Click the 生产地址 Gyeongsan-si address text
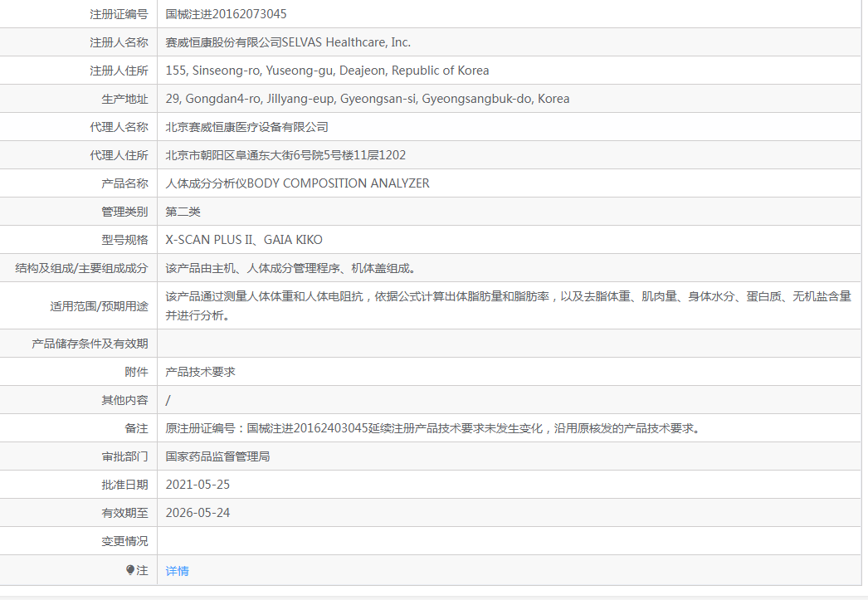Viewport: 868px width, 600px height. (x=368, y=99)
